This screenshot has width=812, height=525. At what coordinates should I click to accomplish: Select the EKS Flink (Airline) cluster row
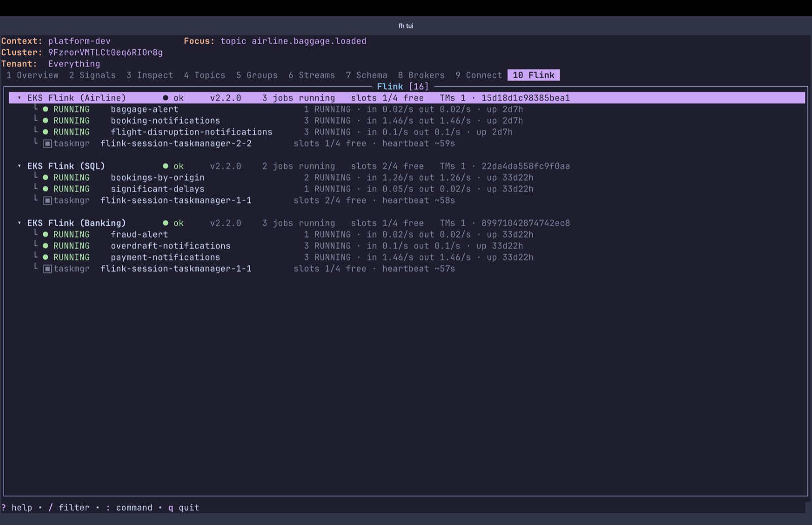[x=407, y=98]
